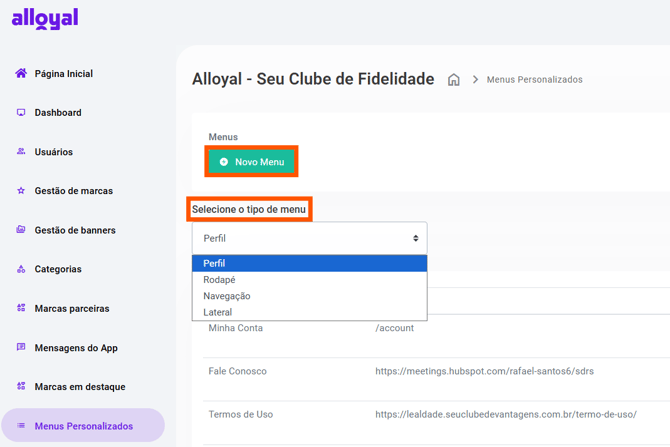Click the people icon beside Usuários
Image resolution: width=670 pixels, height=447 pixels.
pos(21,151)
